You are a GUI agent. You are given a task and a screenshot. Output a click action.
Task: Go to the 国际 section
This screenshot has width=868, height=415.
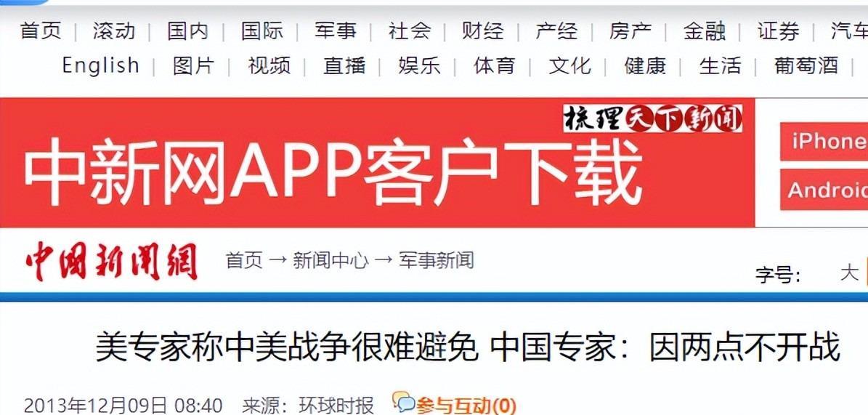pyautogui.click(x=261, y=31)
